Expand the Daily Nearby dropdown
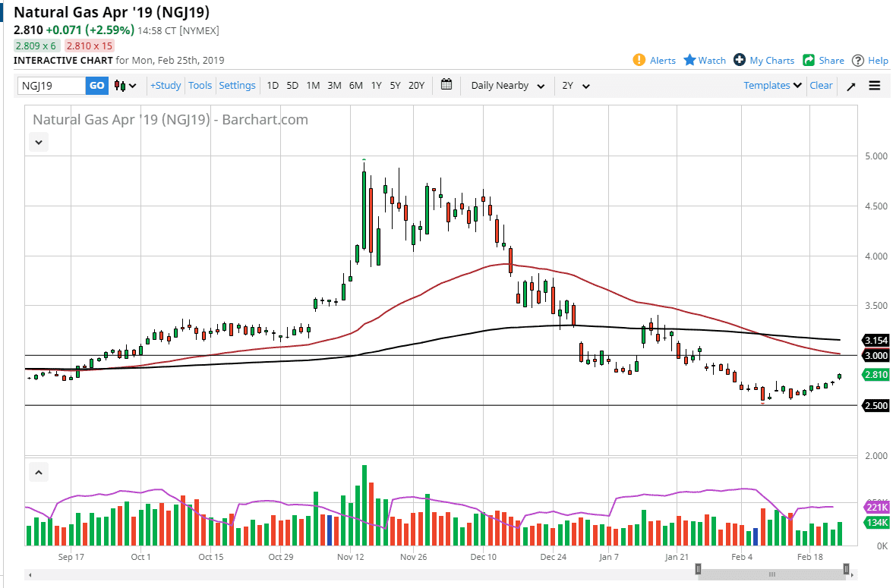This screenshot has height=588, width=896. (507, 86)
